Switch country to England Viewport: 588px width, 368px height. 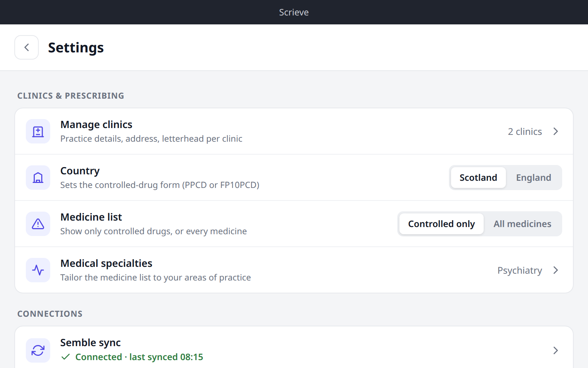(534, 178)
